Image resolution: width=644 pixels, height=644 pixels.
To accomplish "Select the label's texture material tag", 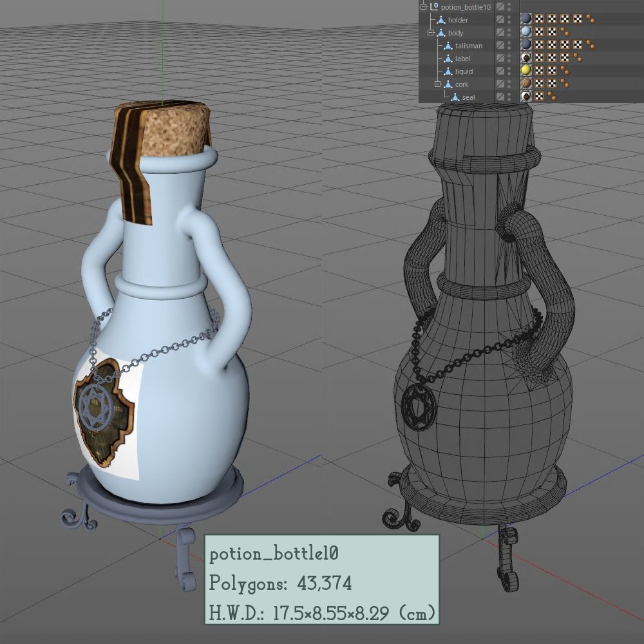I will point(526,57).
